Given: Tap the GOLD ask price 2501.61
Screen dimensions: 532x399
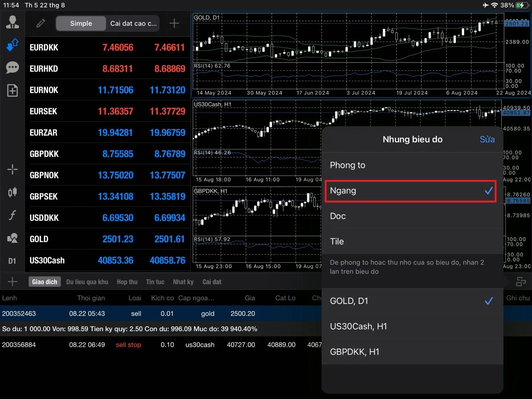Looking at the screenshot, I should point(169,239).
